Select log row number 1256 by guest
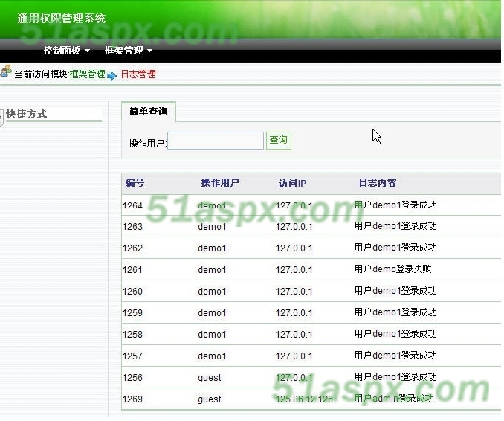 click(133, 378)
